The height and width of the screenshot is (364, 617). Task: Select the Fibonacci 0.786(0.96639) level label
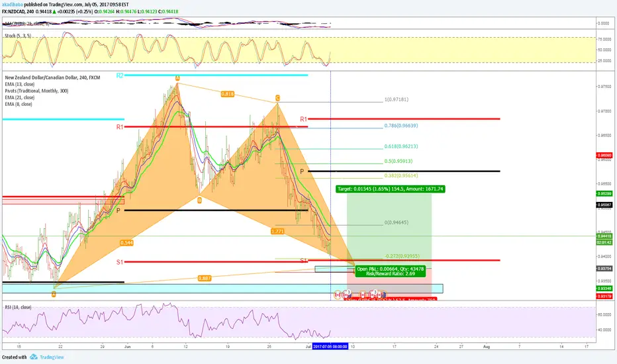click(401, 126)
